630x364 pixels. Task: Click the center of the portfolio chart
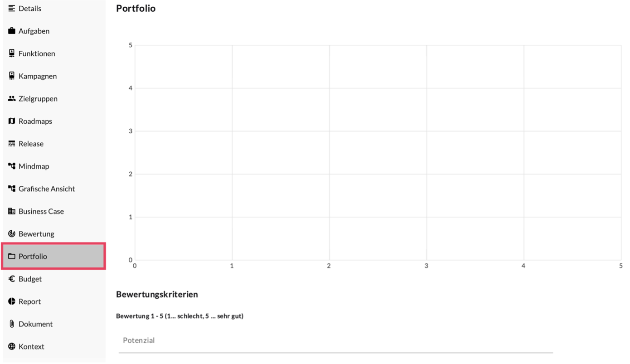(378, 153)
